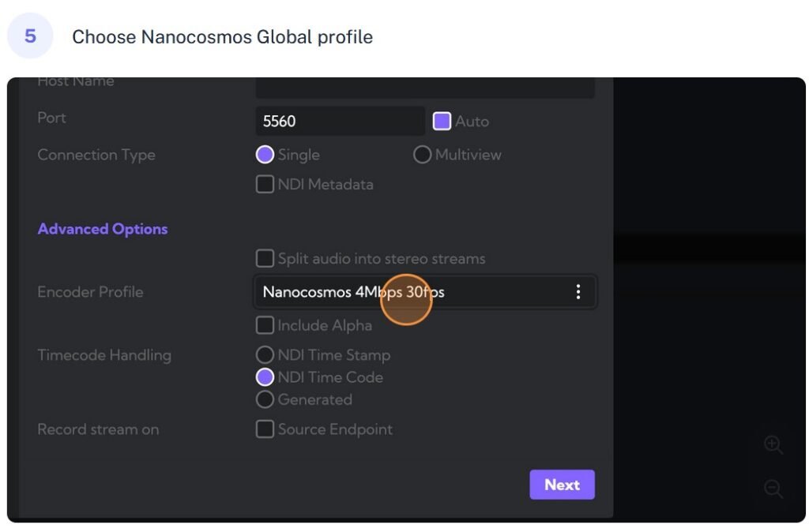809x532 pixels.
Task: Select NDI Time Stamp handling
Action: 265,354
